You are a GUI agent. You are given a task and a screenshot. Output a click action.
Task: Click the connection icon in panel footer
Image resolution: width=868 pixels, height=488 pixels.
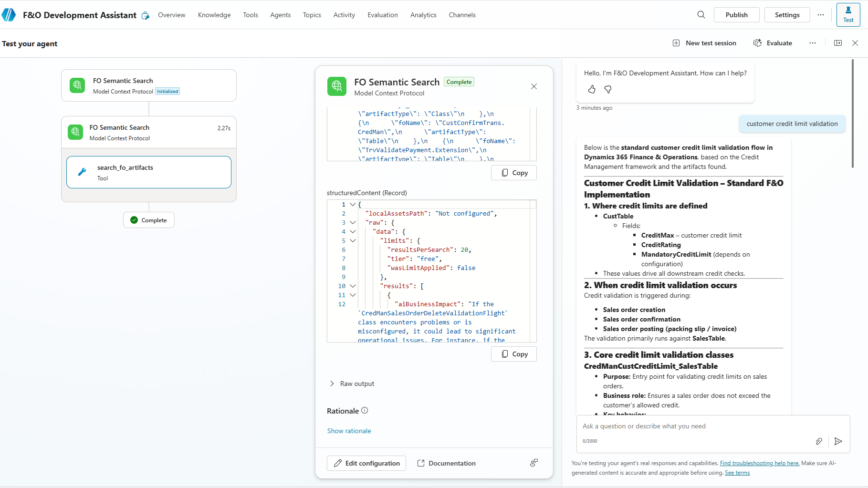[534, 463]
